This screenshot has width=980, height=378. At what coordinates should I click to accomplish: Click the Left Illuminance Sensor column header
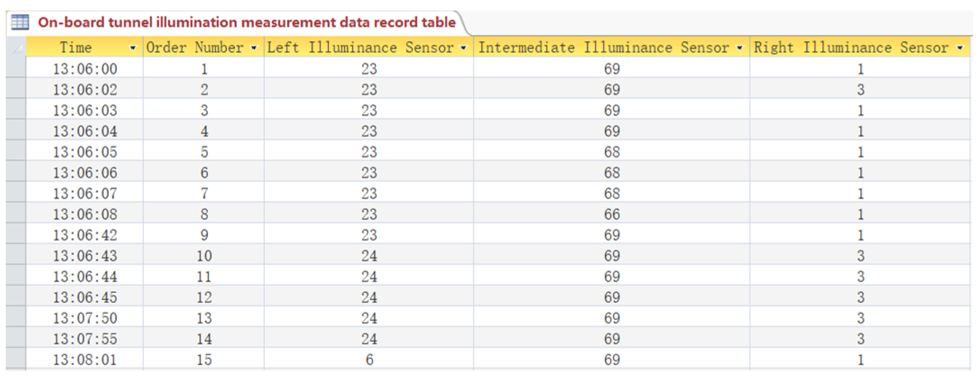(x=360, y=48)
